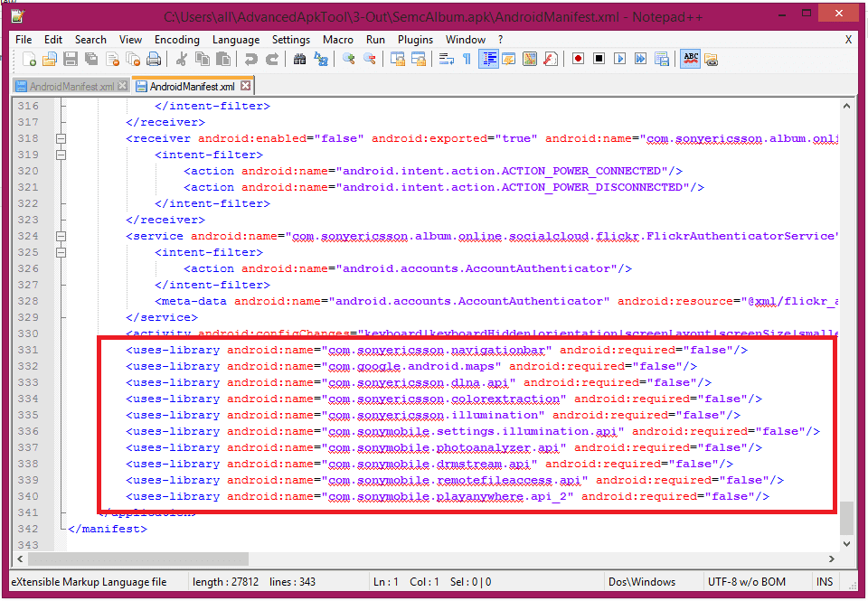Image resolution: width=868 pixels, height=601 pixels.
Task: Click the eXtensible Markup Language file status text
Action: [x=89, y=582]
